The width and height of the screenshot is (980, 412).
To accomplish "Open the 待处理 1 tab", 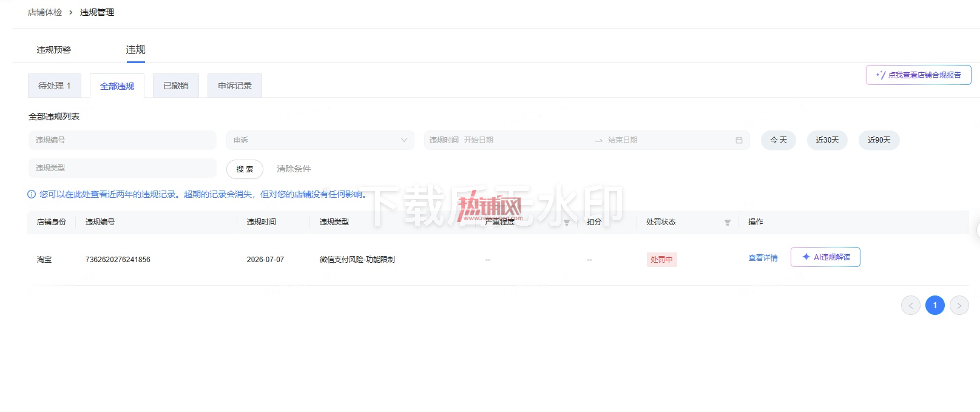I will (55, 86).
